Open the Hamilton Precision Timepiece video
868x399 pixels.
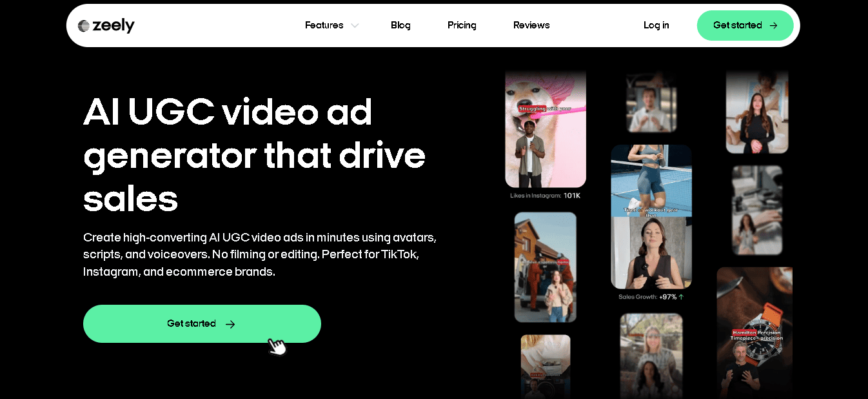tap(755, 329)
